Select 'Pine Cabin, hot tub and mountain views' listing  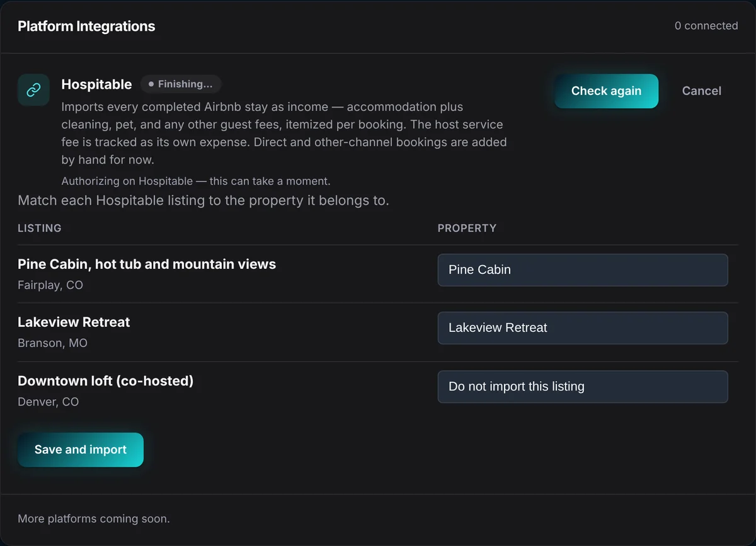point(147,264)
